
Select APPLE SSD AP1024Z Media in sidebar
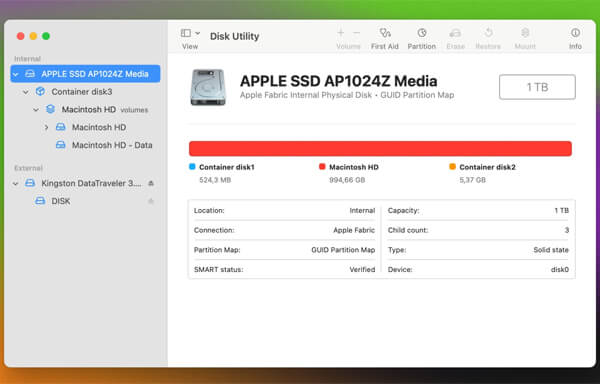tap(85, 74)
